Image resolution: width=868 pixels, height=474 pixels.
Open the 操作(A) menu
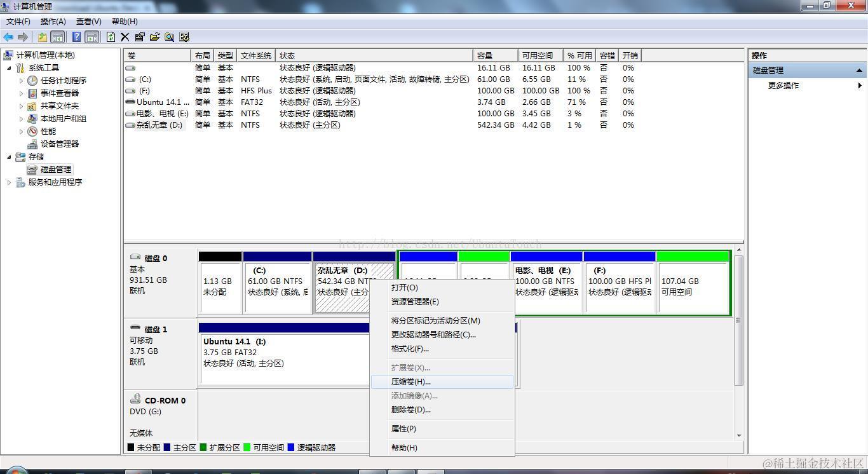click(53, 22)
